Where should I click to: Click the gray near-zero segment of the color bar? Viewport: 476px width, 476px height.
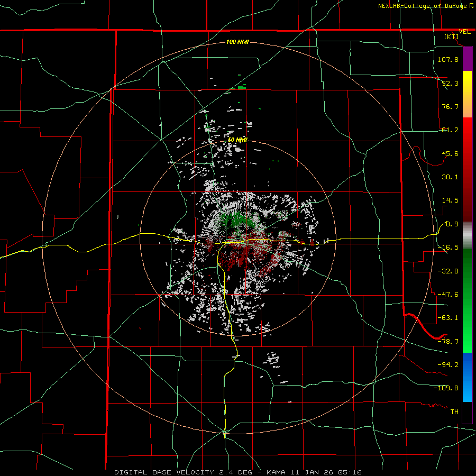pos(467,235)
